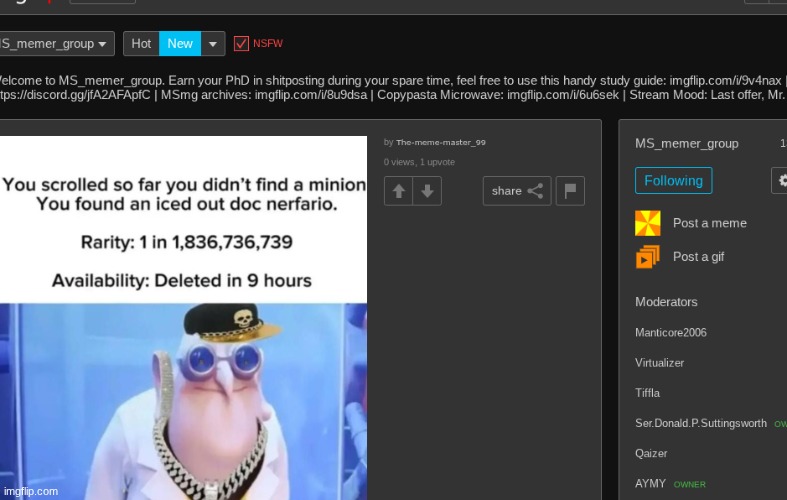The width and height of the screenshot is (787, 500).
Task: Click the Moderators heading
Action: click(666, 302)
